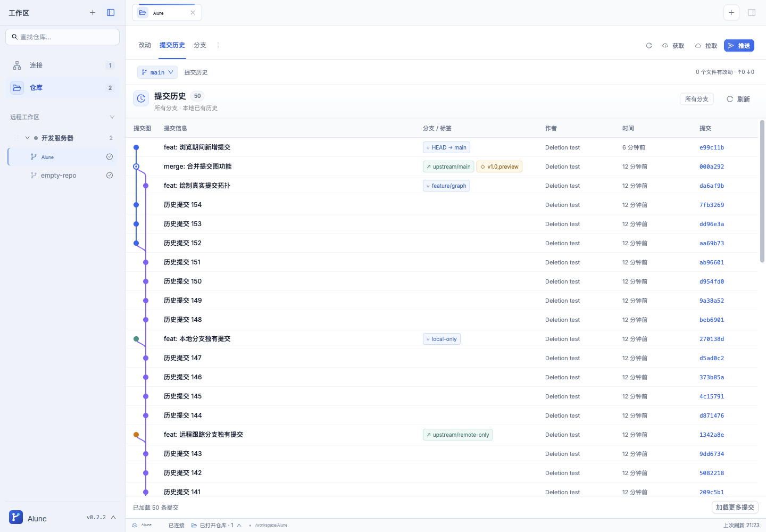Click the Alune tab folder icon
766x532 pixels.
coord(143,13)
